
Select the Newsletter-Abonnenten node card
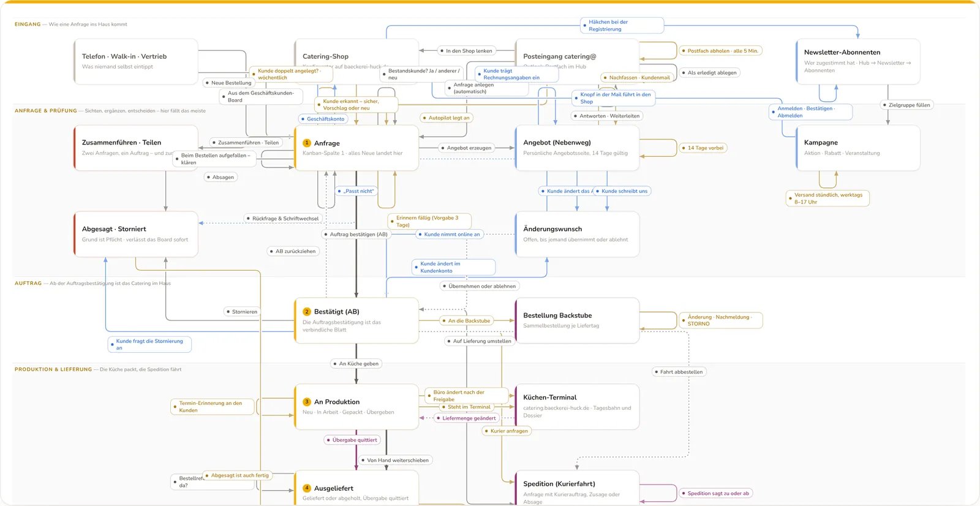point(858,61)
